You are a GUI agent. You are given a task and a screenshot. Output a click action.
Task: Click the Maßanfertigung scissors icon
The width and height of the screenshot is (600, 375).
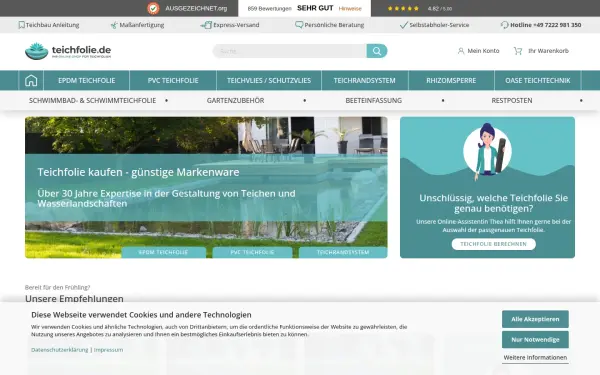click(x=114, y=25)
